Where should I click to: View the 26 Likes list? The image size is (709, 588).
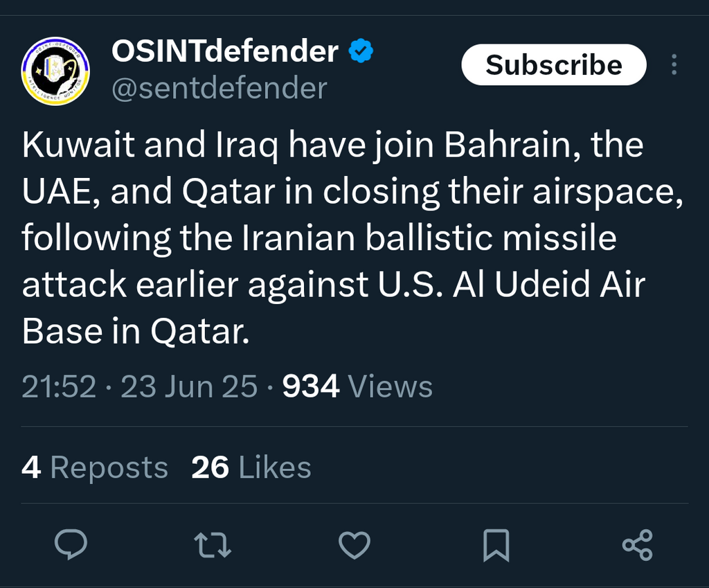coord(251,467)
